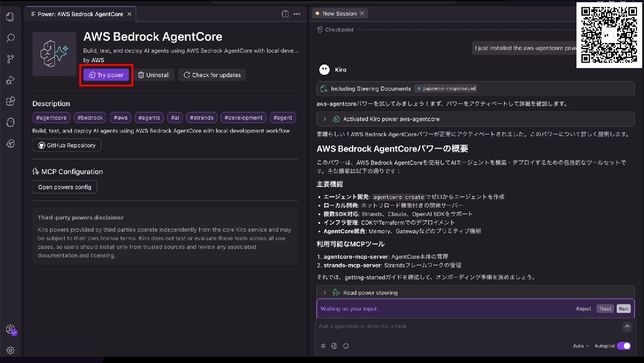Open the editor more actions ellipsis
The width and height of the screenshot is (644, 363).
click(297, 14)
